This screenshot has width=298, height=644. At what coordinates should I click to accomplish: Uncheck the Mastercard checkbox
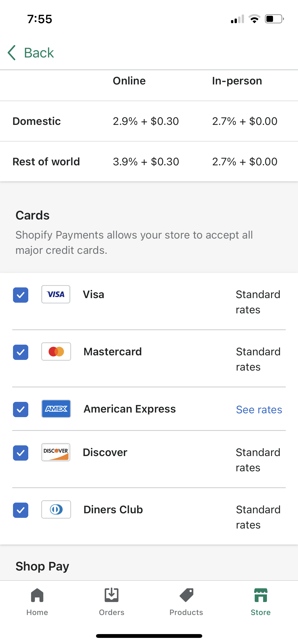point(21,352)
